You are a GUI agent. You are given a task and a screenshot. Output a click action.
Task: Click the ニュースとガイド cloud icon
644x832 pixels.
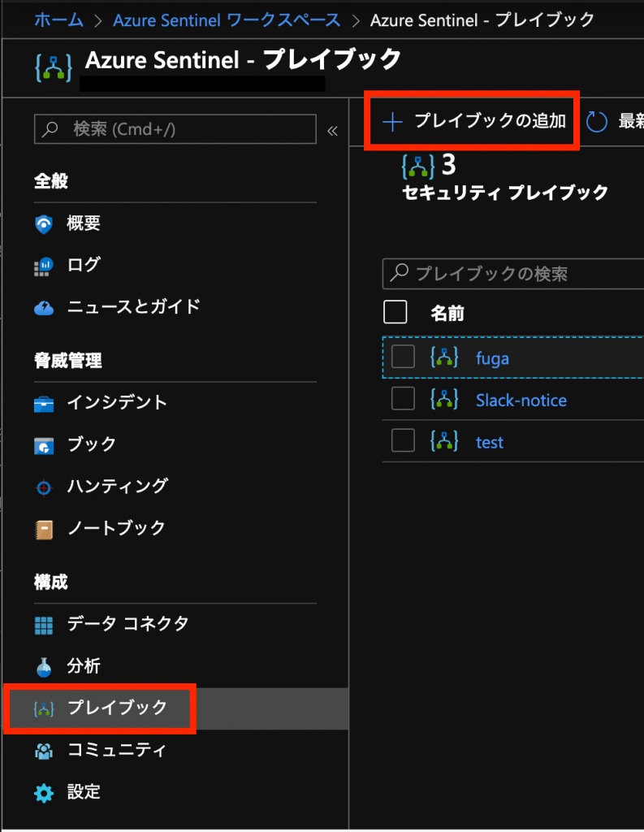(x=44, y=308)
